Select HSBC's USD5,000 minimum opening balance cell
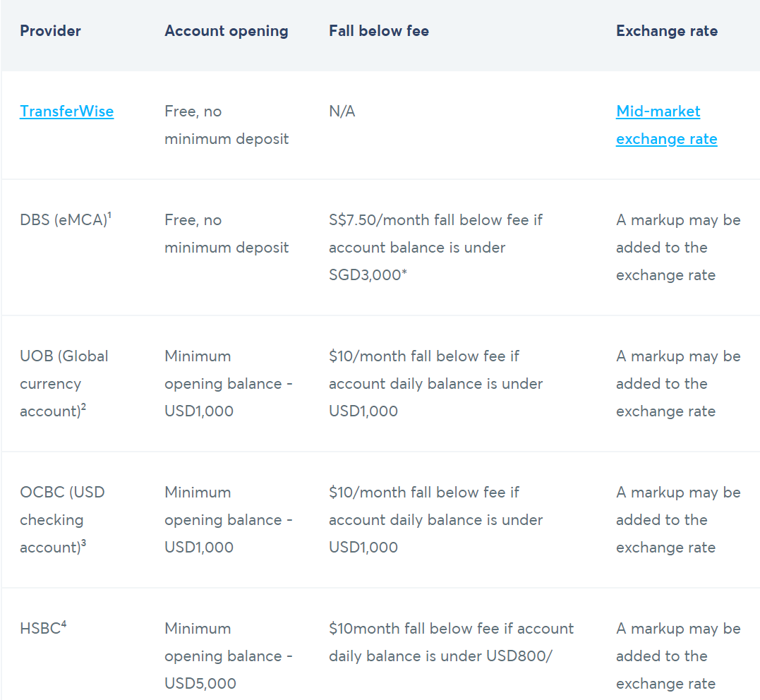Image resolution: width=760 pixels, height=700 pixels. pyautogui.click(x=228, y=656)
